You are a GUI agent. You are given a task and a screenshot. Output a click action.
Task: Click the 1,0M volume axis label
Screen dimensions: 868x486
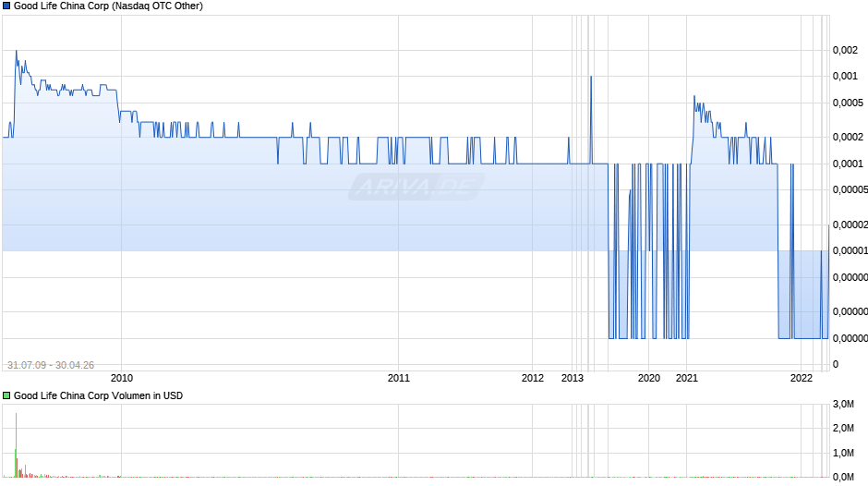(843, 453)
